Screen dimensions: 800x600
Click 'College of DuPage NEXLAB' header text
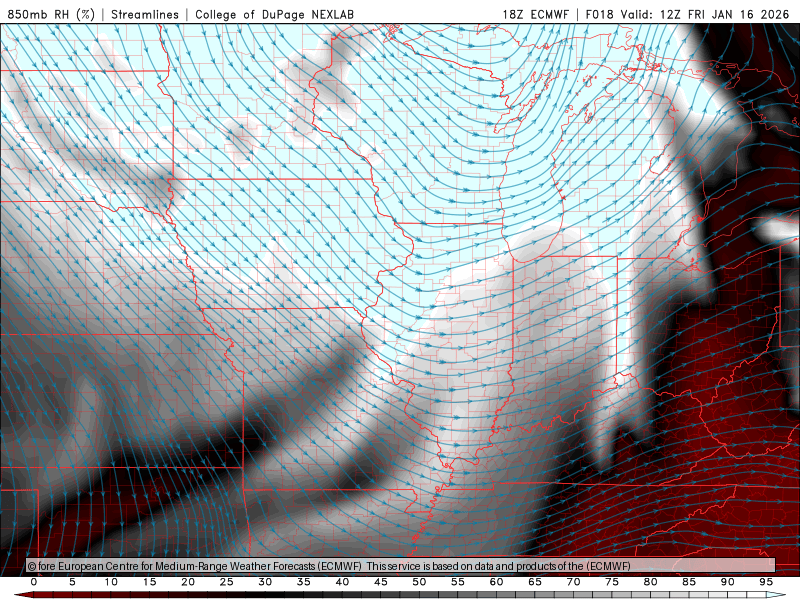coord(274,14)
